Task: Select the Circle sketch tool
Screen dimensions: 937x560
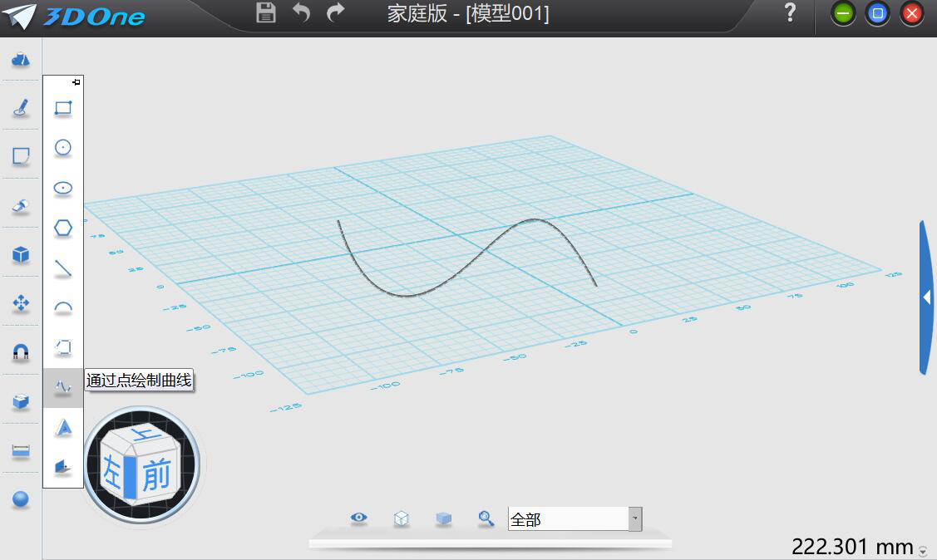Action: click(x=62, y=147)
